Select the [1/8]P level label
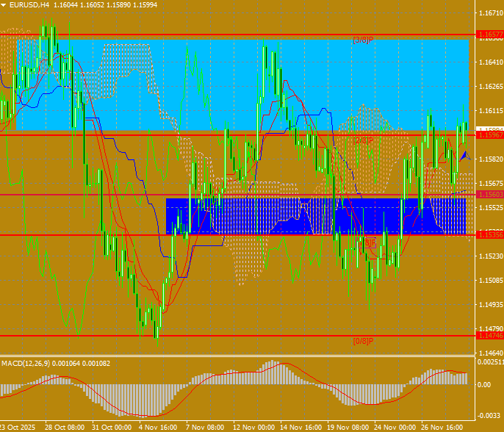504x432 pixels. click(368, 242)
